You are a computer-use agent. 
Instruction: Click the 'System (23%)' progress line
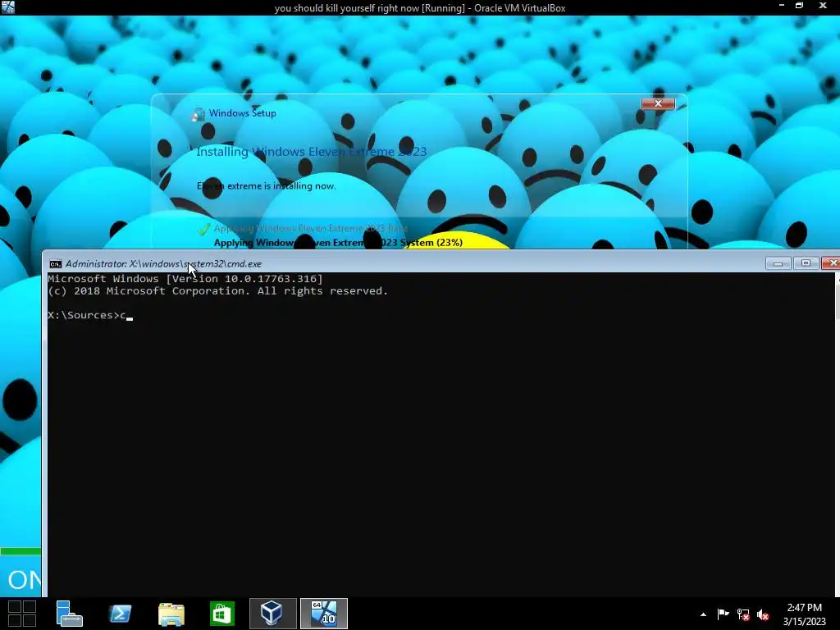point(338,243)
